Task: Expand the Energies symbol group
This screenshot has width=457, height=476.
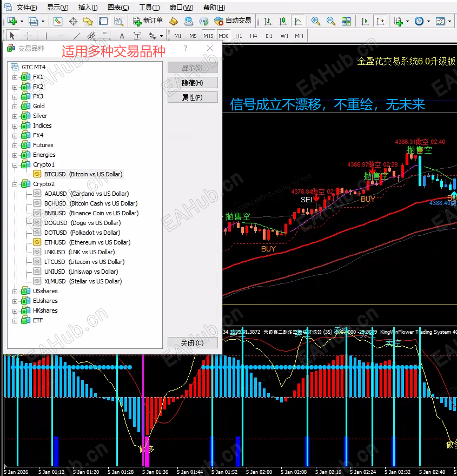Action: [15, 155]
